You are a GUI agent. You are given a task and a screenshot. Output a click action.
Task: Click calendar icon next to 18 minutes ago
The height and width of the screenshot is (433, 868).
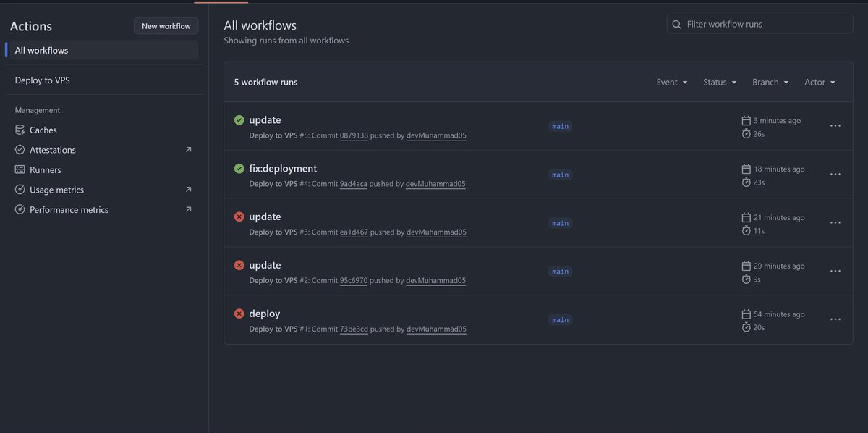click(x=746, y=169)
